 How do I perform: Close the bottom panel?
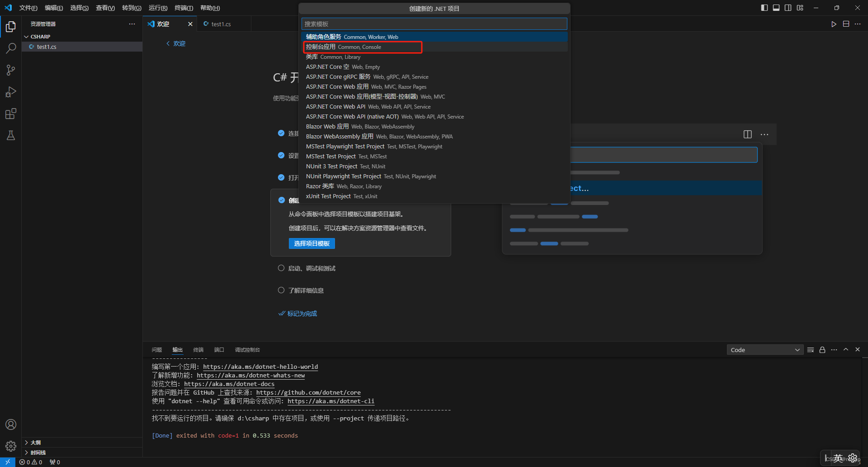click(x=858, y=350)
